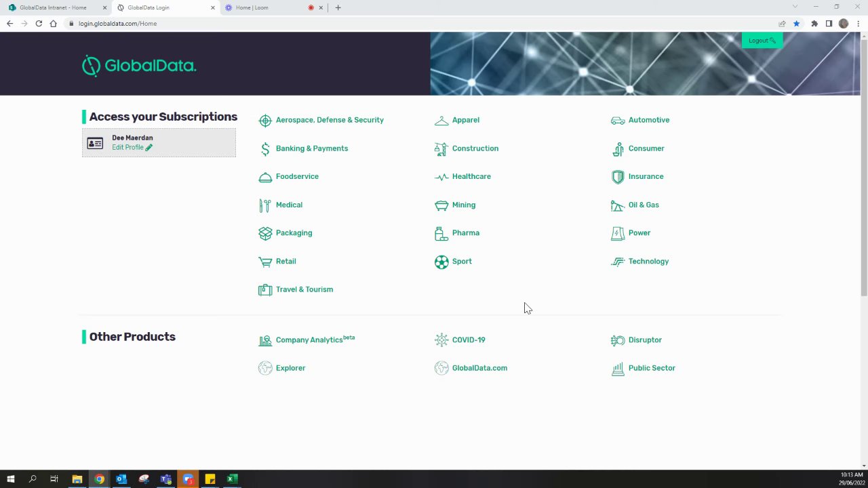Click the Retail shopping cart icon
The height and width of the screenshot is (488, 868).
(265, 262)
